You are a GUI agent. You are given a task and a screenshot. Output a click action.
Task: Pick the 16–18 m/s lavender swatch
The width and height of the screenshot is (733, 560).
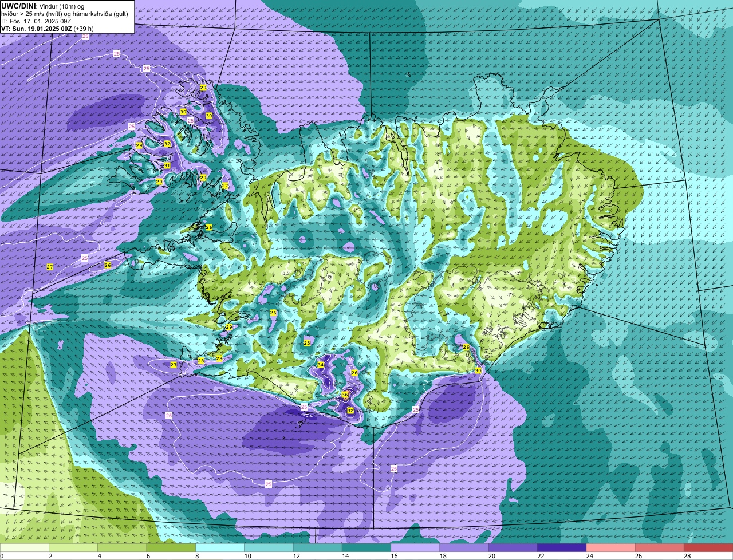[415, 547]
